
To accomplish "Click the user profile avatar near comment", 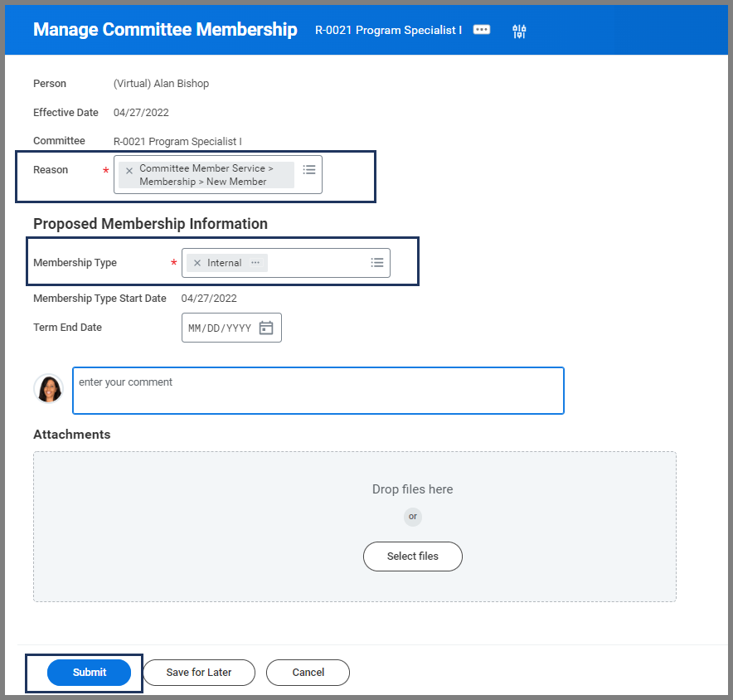I will pos(48,388).
